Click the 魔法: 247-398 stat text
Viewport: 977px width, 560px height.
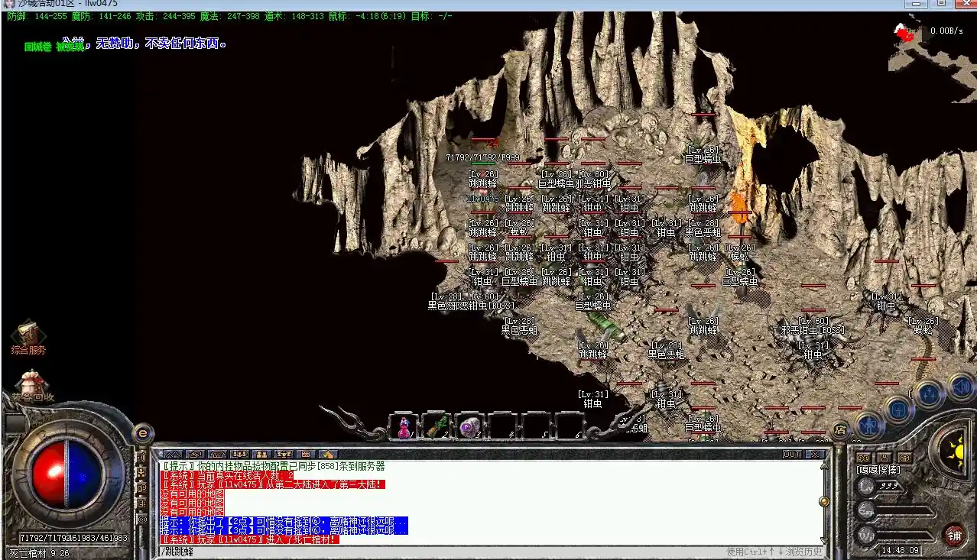pyautogui.click(x=230, y=16)
